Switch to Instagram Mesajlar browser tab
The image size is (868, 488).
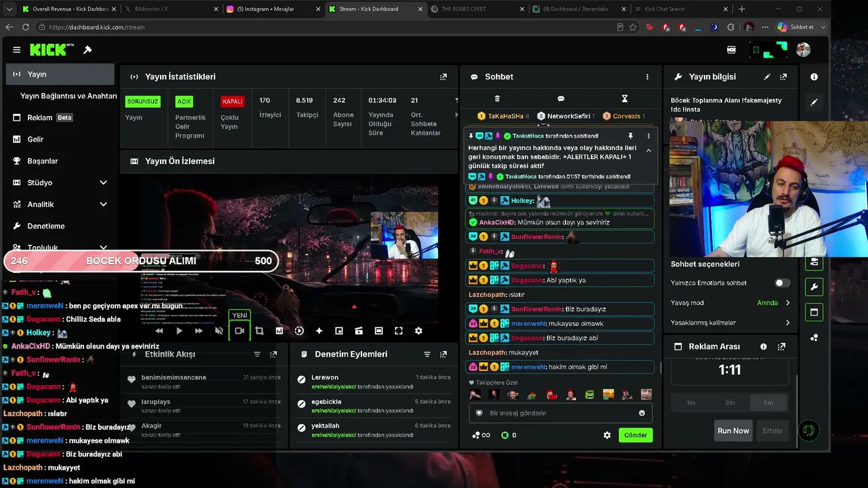coord(273,9)
